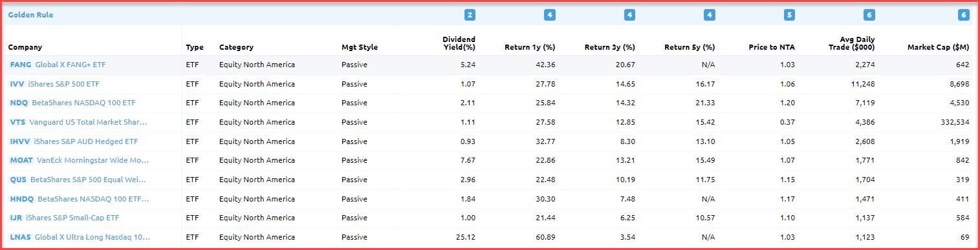Click the FANG ticker tag

[x=21, y=65]
